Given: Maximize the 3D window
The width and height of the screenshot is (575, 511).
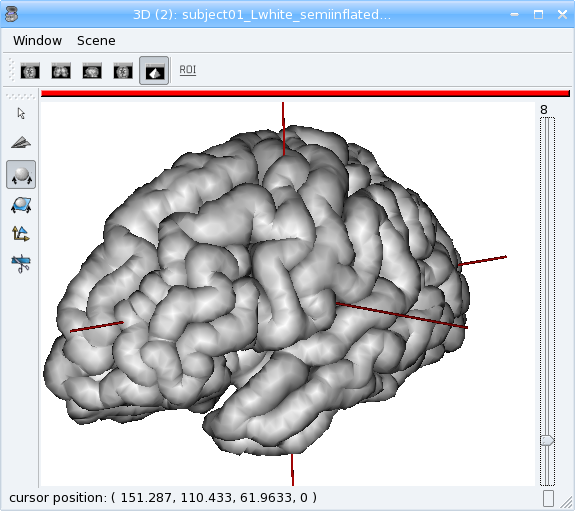Looking at the screenshot, I should (538, 15).
